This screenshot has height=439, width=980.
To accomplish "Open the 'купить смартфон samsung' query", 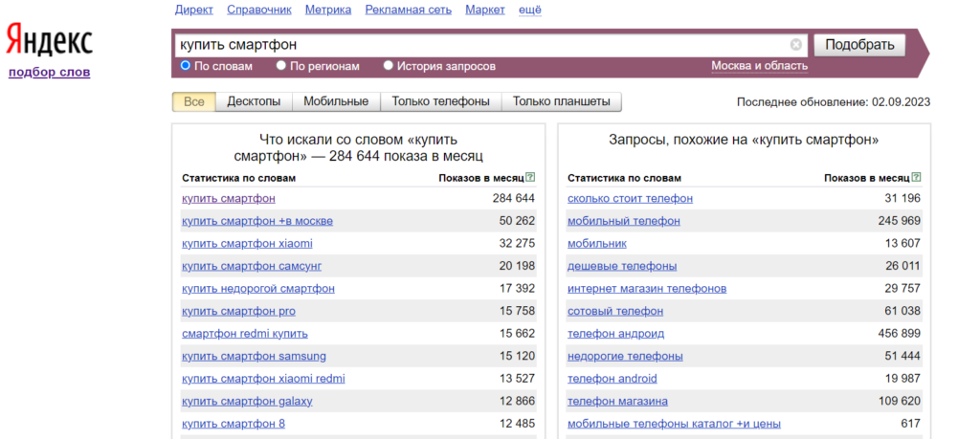I will point(254,356).
